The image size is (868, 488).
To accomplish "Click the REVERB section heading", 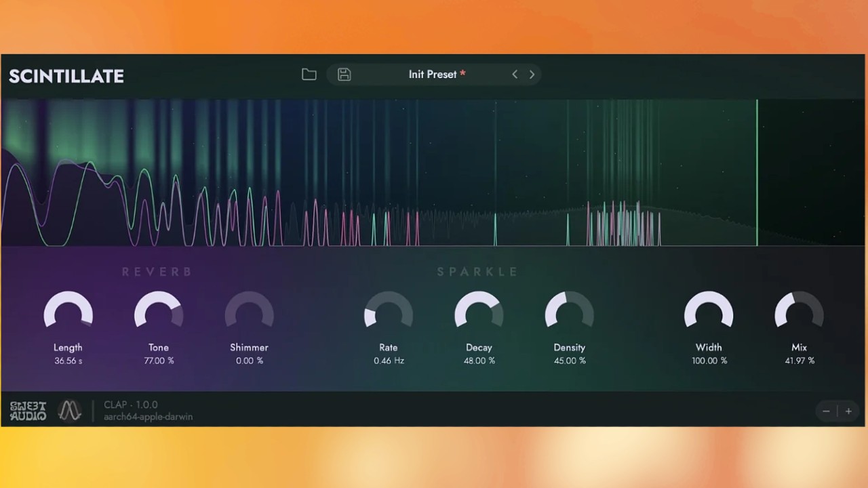I will [157, 272].
